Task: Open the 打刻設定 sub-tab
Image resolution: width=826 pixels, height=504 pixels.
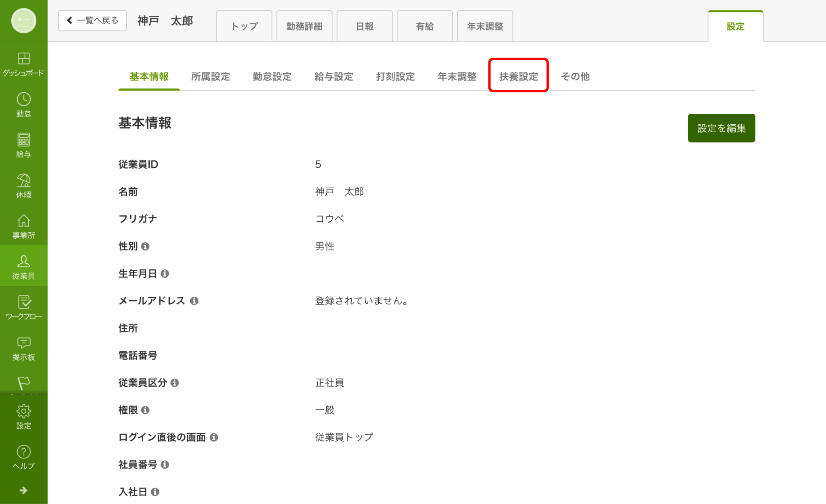Action: click(x=395, y=77)
